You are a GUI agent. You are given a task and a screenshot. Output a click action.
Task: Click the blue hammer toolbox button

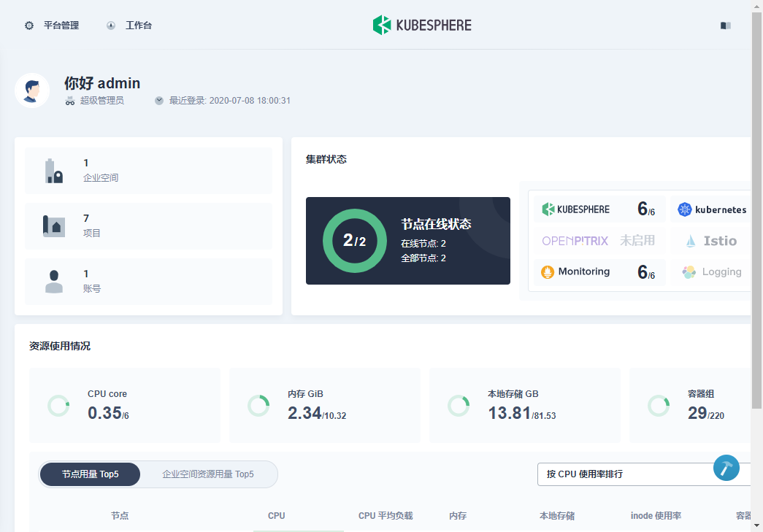click(x=726, y=468)
